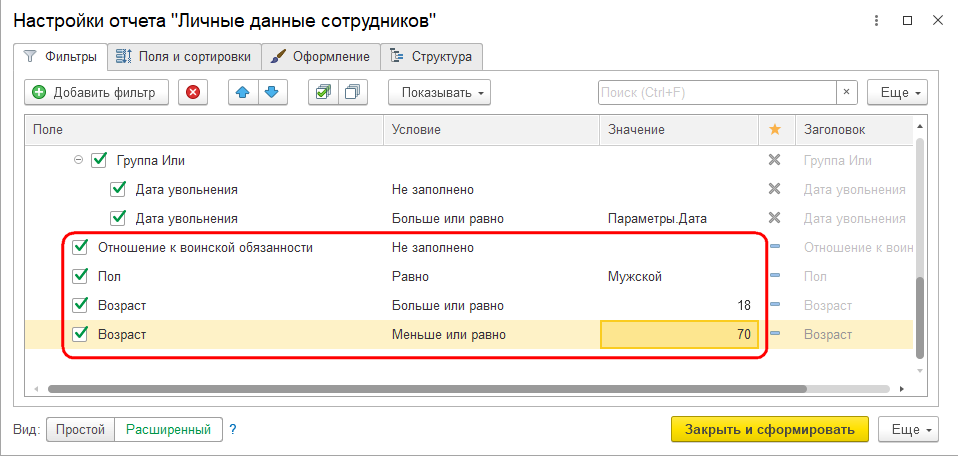Open the Фильтры tab

click(60, 57)
